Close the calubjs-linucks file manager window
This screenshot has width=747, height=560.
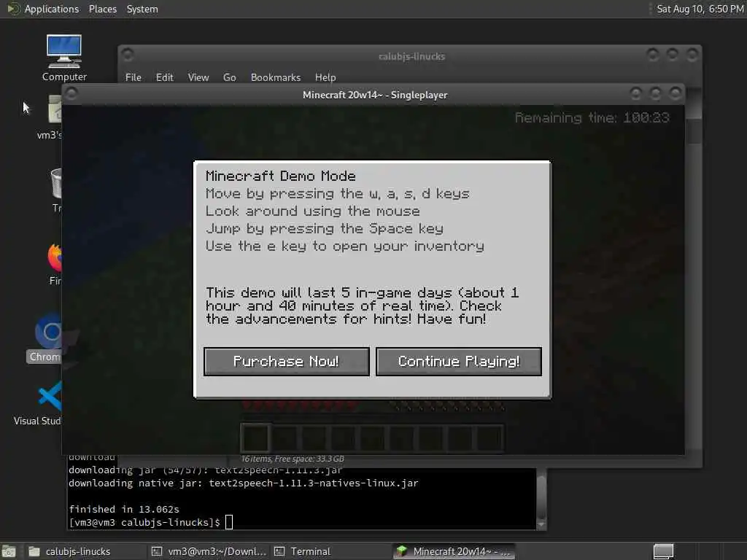pos(692,55)
